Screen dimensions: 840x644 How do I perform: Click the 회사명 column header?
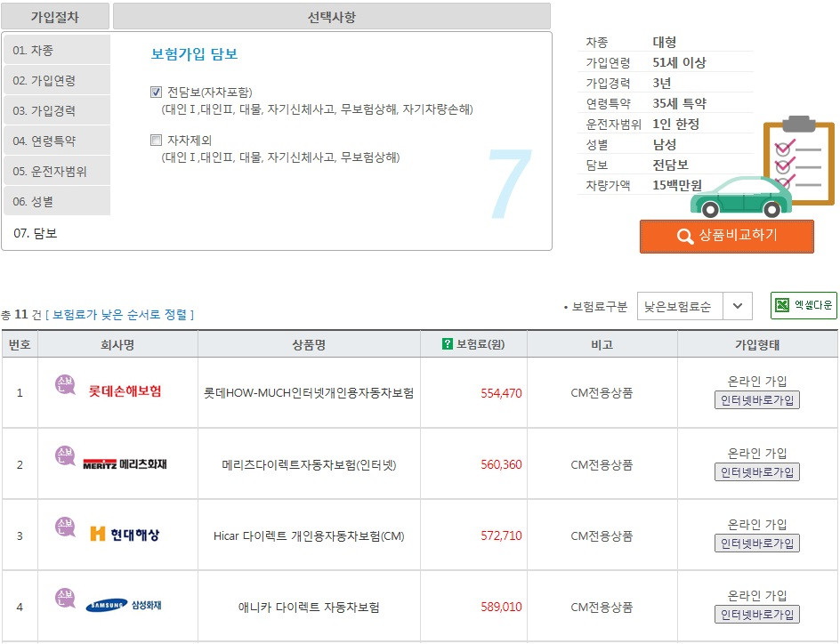[117, 344]
